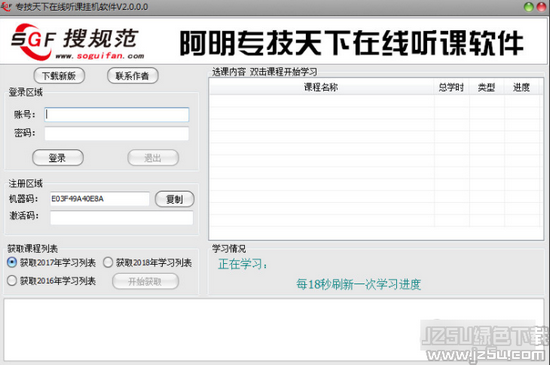Click the 密码 password field
The height and width of the screenshot is (365, 550).
click(117, 134)
